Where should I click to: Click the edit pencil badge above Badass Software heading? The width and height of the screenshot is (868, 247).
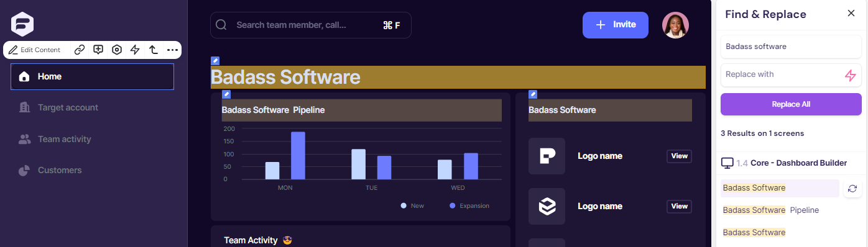(215, 61)
